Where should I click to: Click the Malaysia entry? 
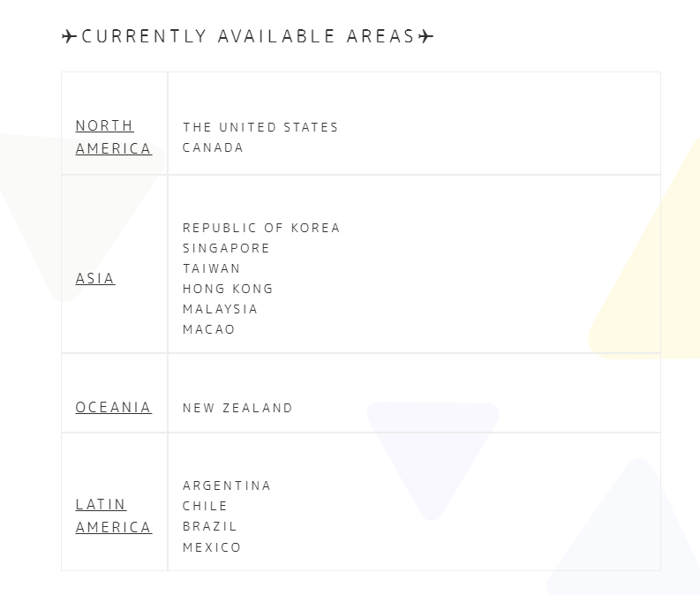tap(221, 309)
